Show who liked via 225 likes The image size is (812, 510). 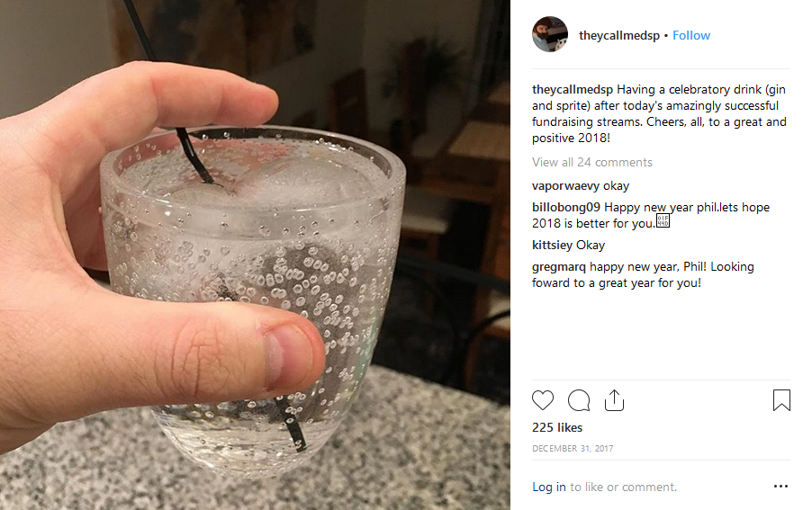pyautogui.click(x=557, y=427)
